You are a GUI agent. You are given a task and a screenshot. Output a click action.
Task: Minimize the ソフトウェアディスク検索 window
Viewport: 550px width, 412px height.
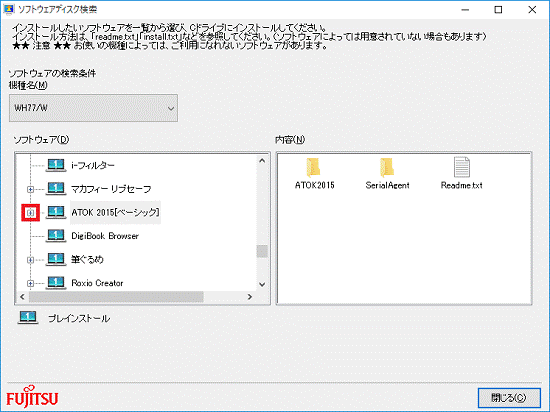pyautogui.click(x=465, y=9)
